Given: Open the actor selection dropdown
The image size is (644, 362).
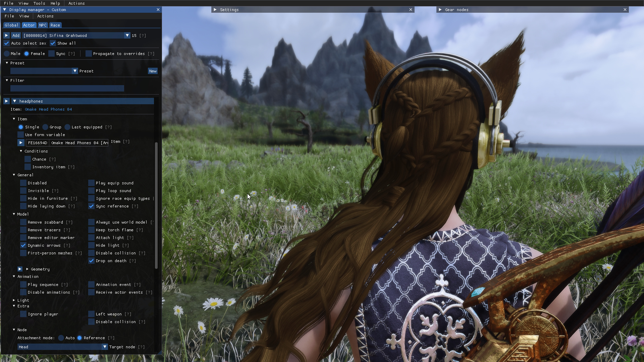Looking at the screenshot, I should pos(127,35).
